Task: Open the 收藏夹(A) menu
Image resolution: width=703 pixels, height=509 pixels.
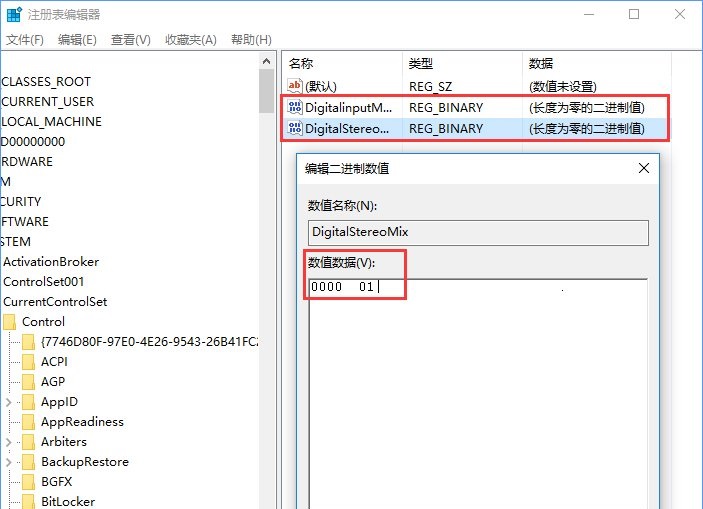Action: 190,39
